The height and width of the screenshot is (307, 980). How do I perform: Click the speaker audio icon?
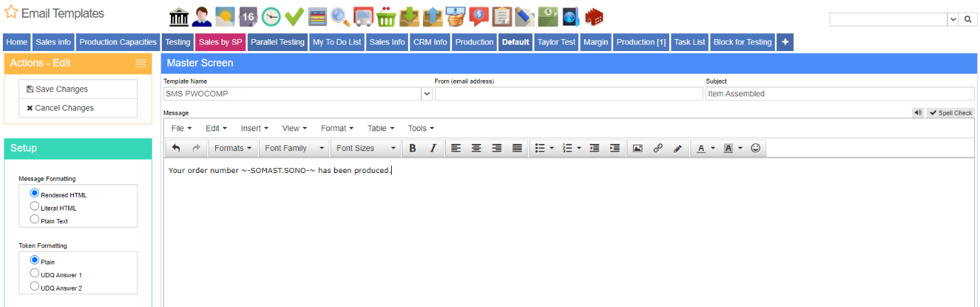pyautogui.click(x=918, y=113)
